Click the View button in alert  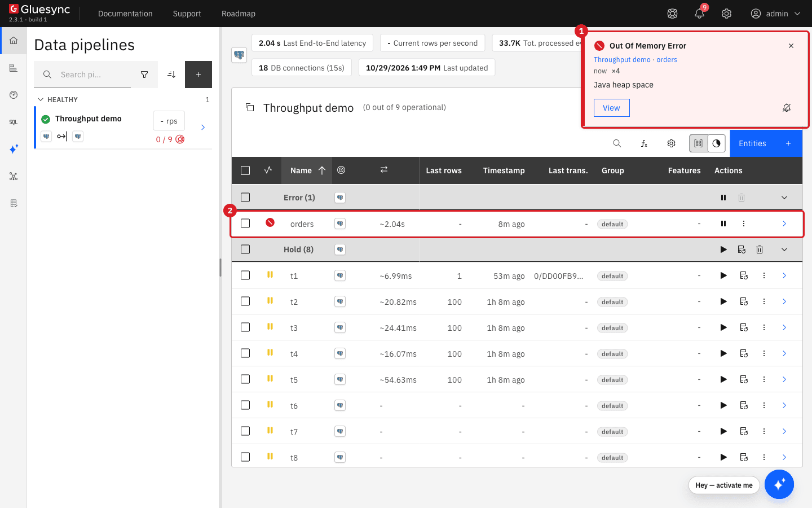(x=611, y=108)
